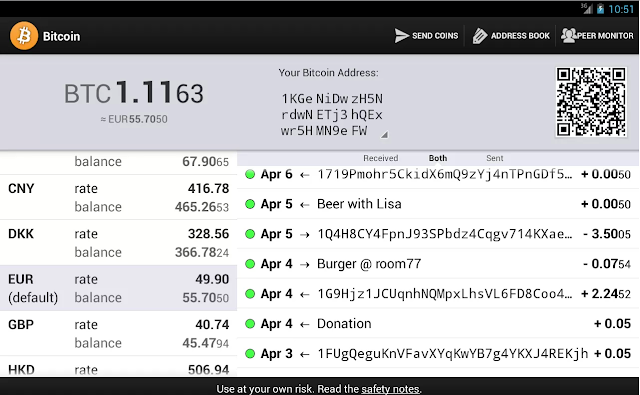This screenshot has height=395, width=640.
Task: Select the GBP exchange rate row
Action: click(118, 333)
